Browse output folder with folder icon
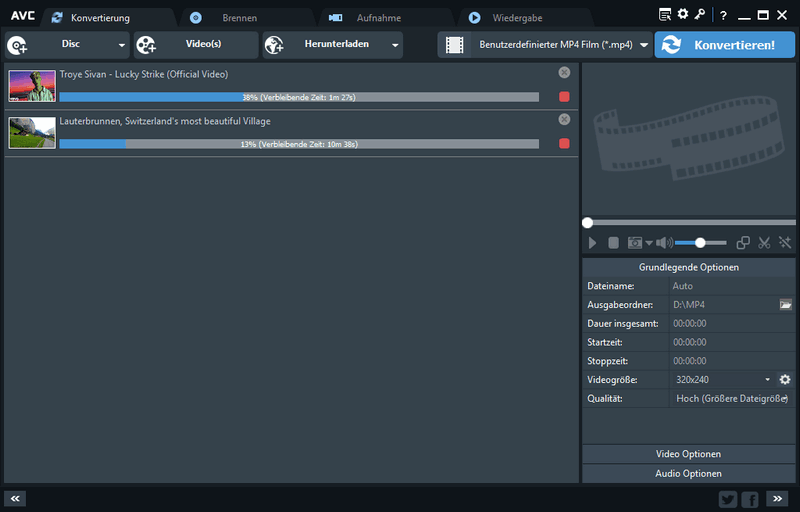Viewport: 800px width, 512px height. [785, 304]
